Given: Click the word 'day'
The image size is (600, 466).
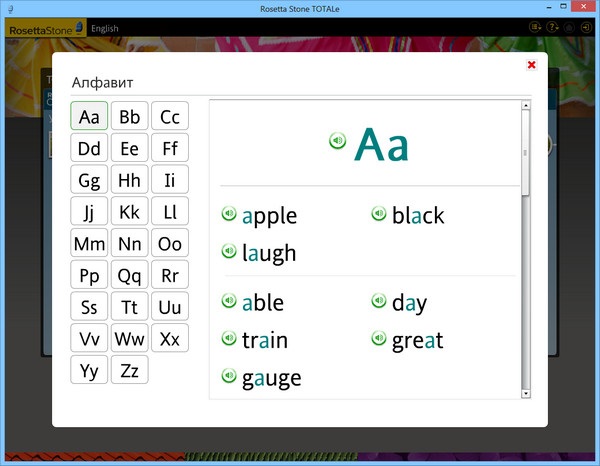Looking at the screenshot, I should [409, 304].
